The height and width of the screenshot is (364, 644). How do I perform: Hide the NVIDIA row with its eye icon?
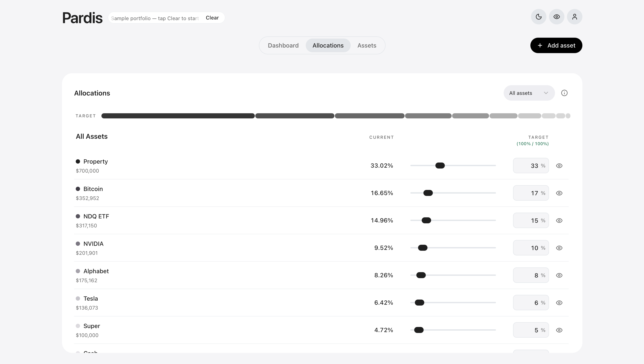[559, 248]
